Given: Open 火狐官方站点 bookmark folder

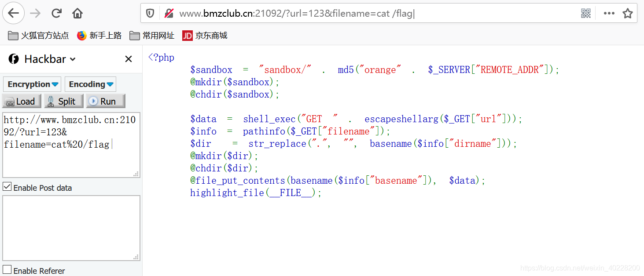Looking at the screenshot, I should 38,36.
